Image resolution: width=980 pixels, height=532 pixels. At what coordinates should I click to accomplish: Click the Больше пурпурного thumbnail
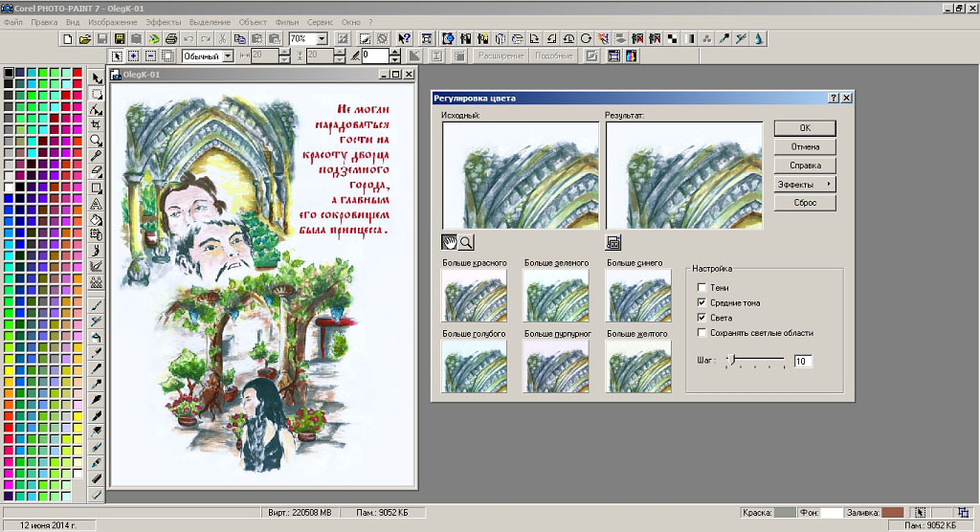pyautogui.click(x=556, y=366)
